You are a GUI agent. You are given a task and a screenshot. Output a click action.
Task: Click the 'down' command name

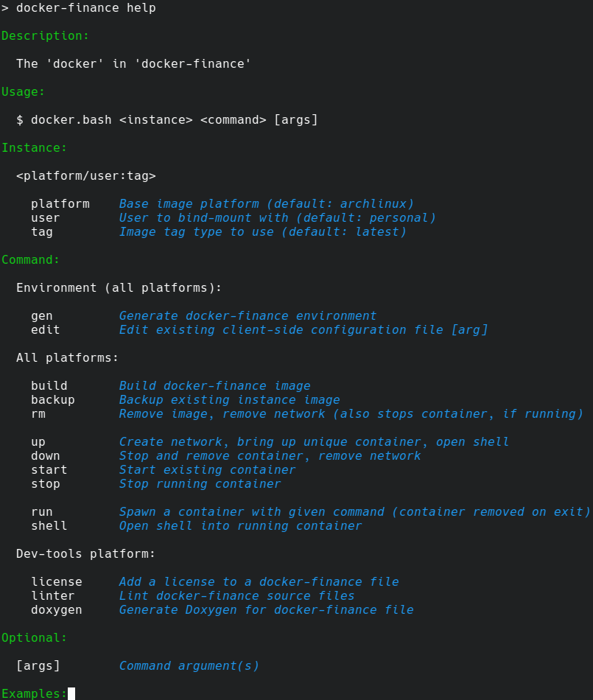[45, 455]
